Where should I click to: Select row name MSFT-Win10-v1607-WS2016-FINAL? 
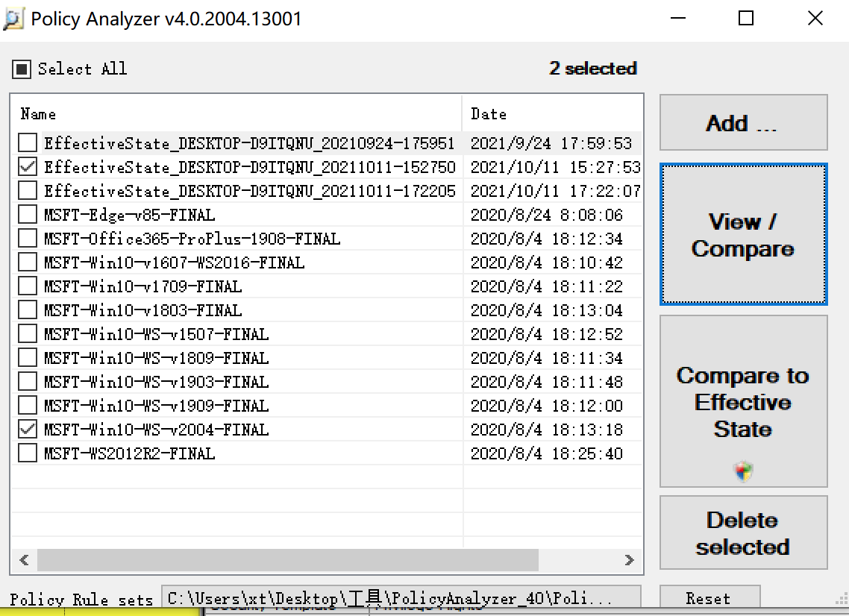coord(175,263)
